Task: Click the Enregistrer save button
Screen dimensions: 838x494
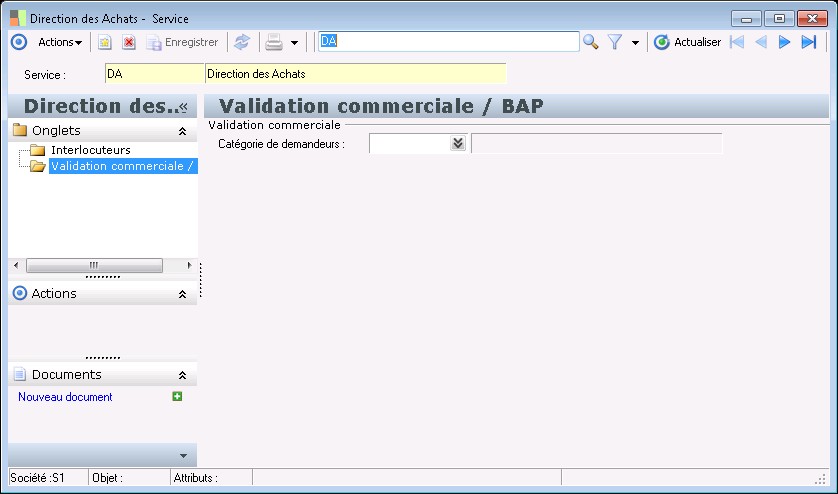Action: (x=183, y=42)
